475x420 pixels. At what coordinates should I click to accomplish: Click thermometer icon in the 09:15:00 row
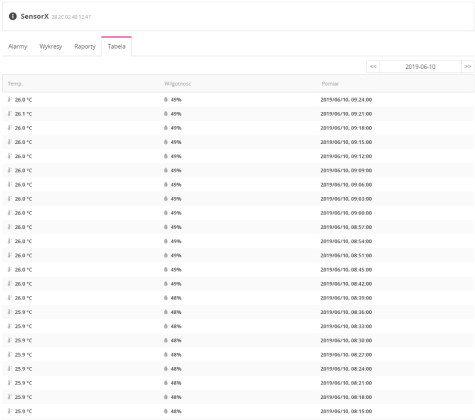coord(10,142)
